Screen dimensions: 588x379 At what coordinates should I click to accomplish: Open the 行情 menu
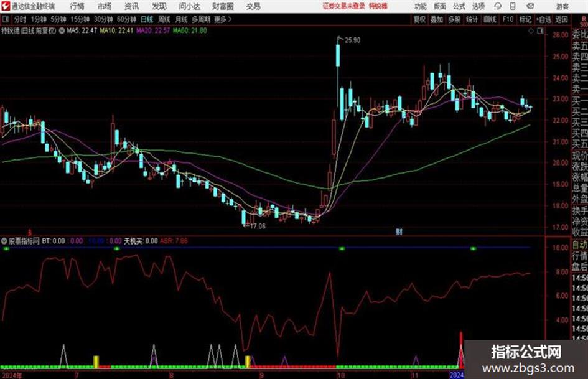77,6
